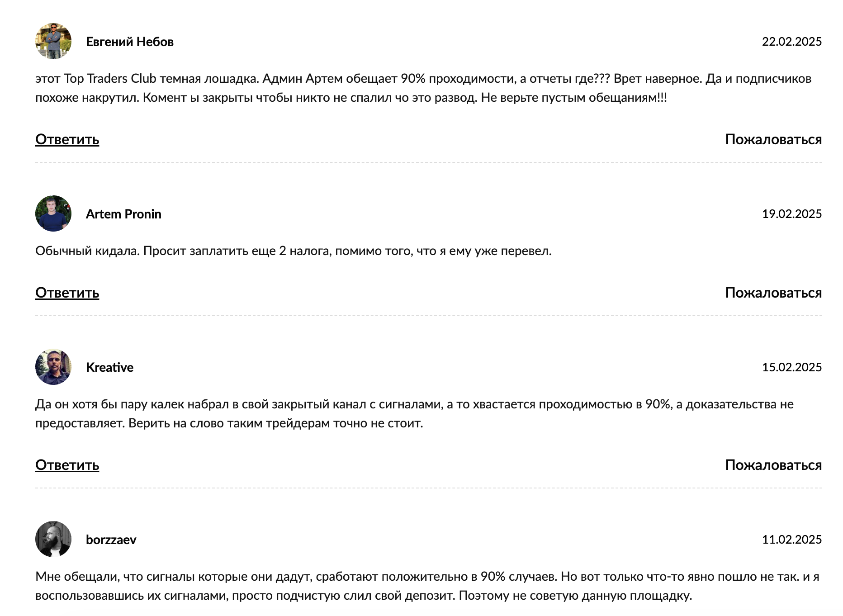
Task: Open borzzaev's profile avatar
Action: [53, 539]
